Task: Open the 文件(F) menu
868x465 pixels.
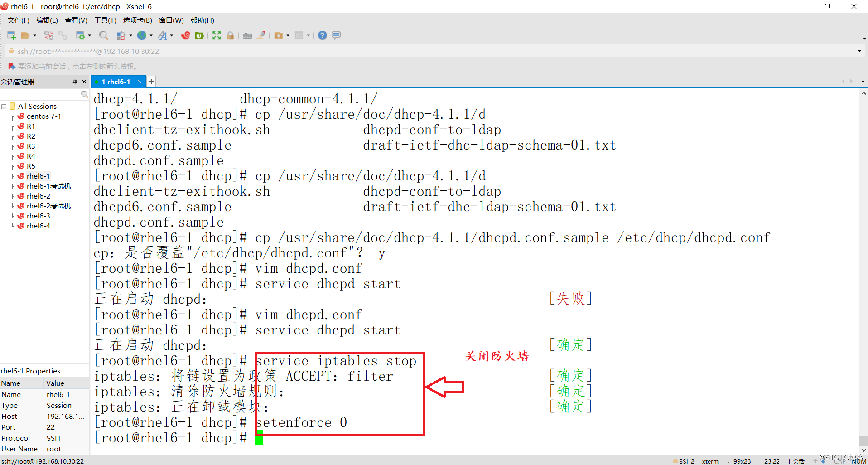Action: (19, 20)
